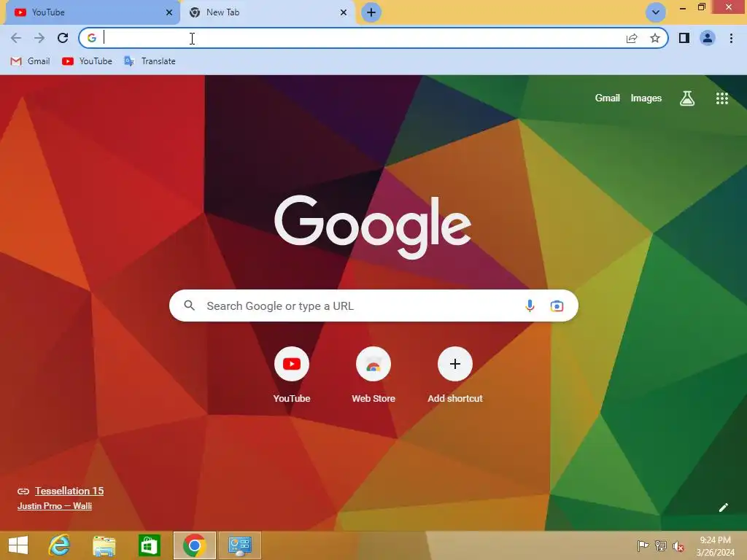Open the YouTube bookmark in bookmarks bar
Screen dimensions: 747x560
[x=88, y=61]
